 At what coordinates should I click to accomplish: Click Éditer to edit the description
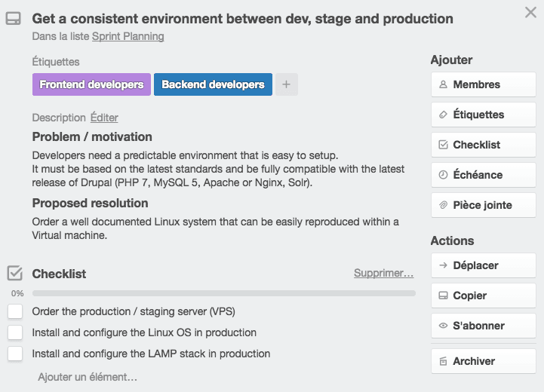pyautogui.click(x=104, y=118)
